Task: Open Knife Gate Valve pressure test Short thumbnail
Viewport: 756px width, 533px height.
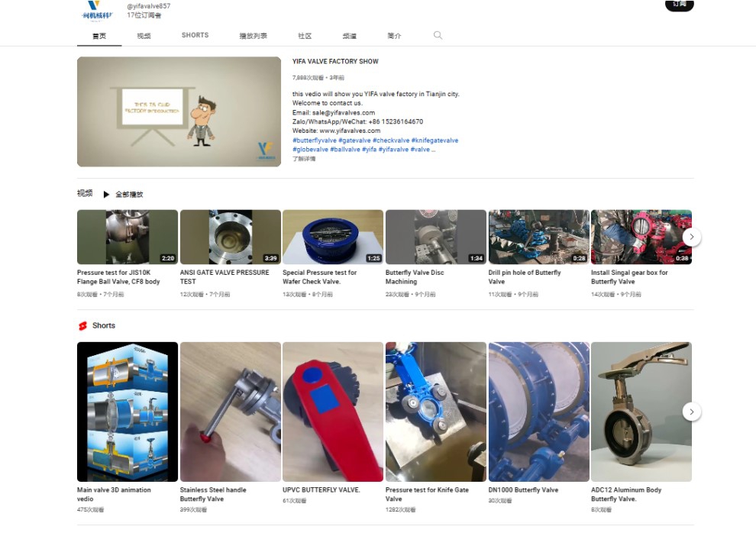Action: (436, 412)
